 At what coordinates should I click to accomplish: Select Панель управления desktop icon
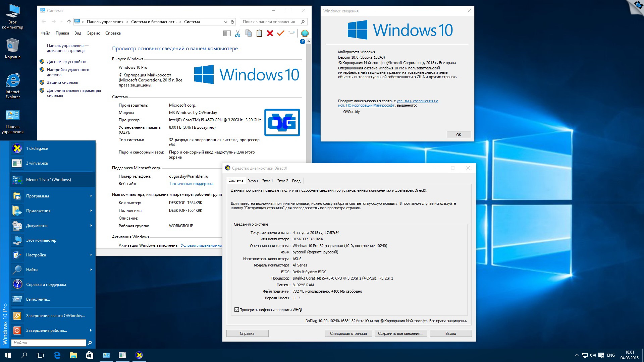pos(13,122)
